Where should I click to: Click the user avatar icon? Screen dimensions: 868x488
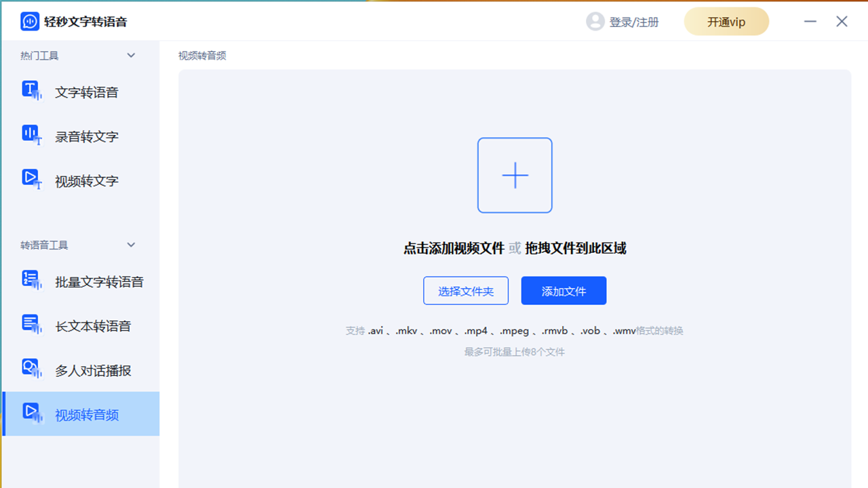pyautogui.click(x=595, y=21)
